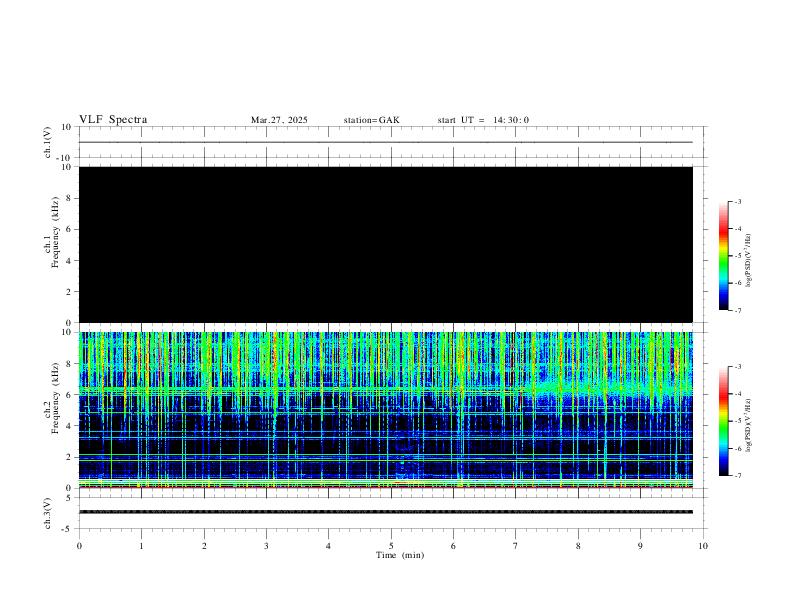Click time axis tick label "9"
The width and height of the screenshot is (792, 612).
tap(640, 546)
